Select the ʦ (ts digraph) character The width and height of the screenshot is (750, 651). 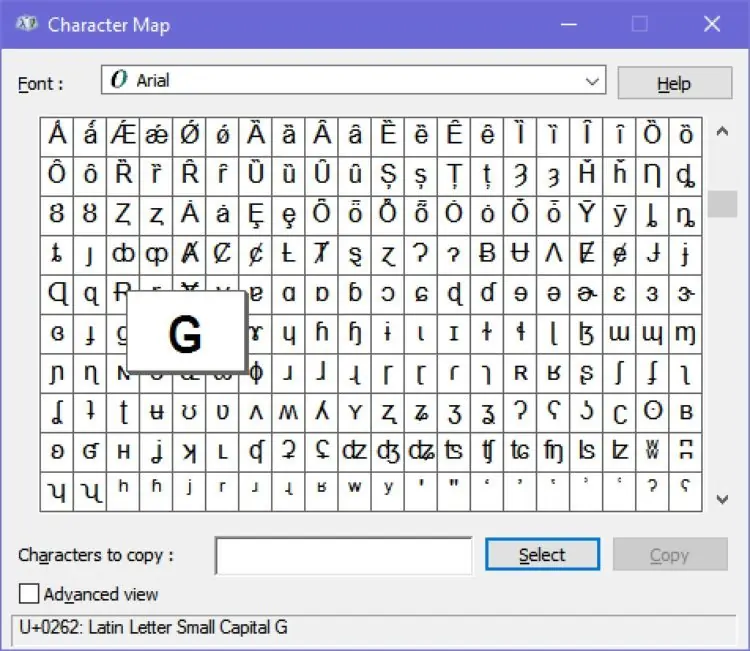454,453
